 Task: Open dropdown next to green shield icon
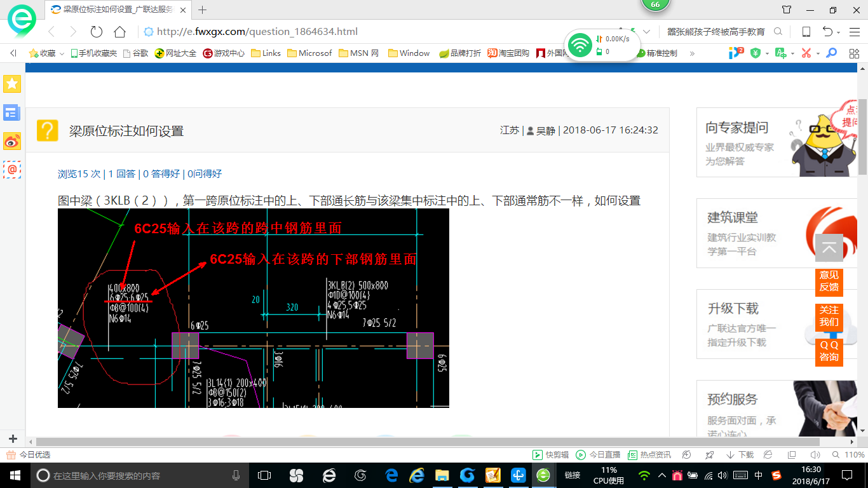(x=767, y=54)
